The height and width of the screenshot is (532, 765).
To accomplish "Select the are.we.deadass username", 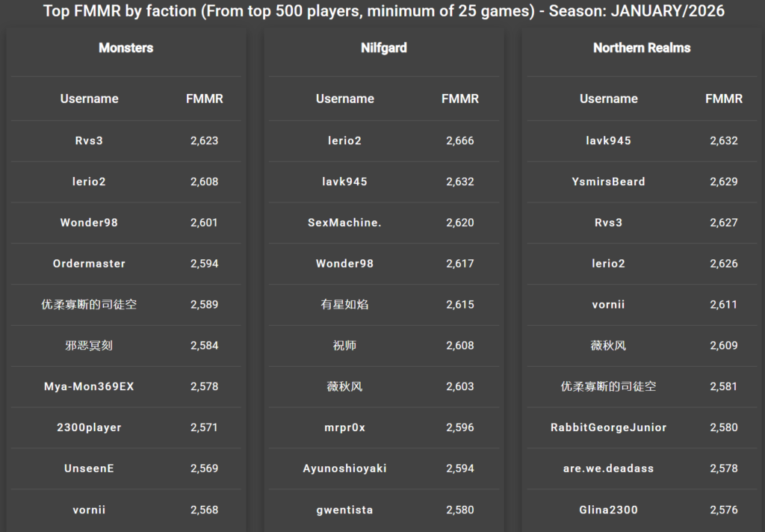I will coord(608,468).
